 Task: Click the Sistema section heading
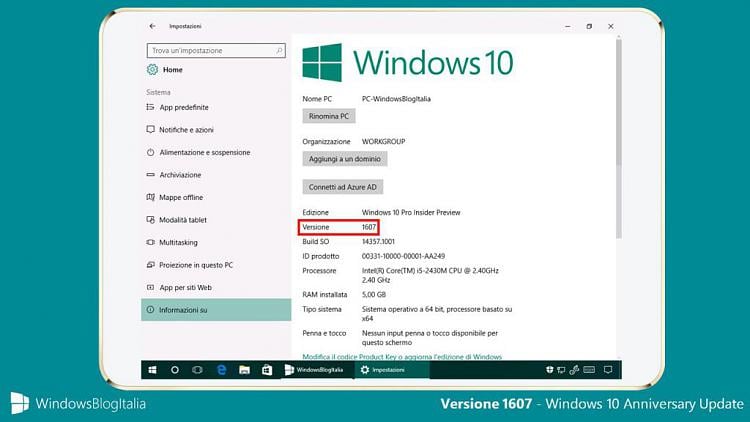click(x=158, y=92)
